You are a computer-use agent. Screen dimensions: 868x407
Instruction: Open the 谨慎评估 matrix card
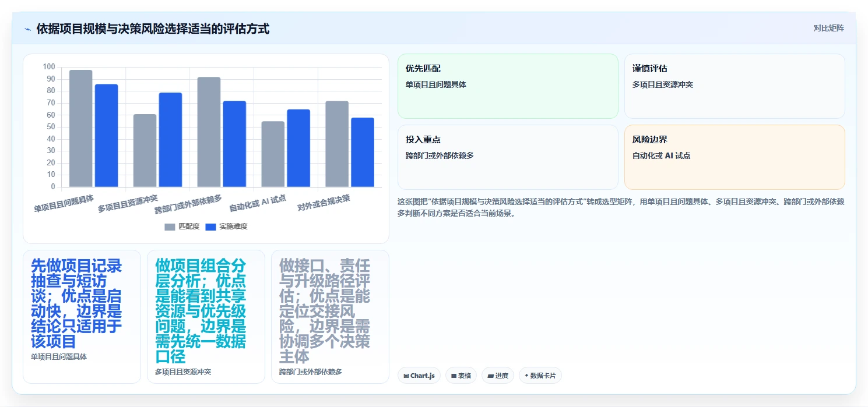[x=735, y=86]
